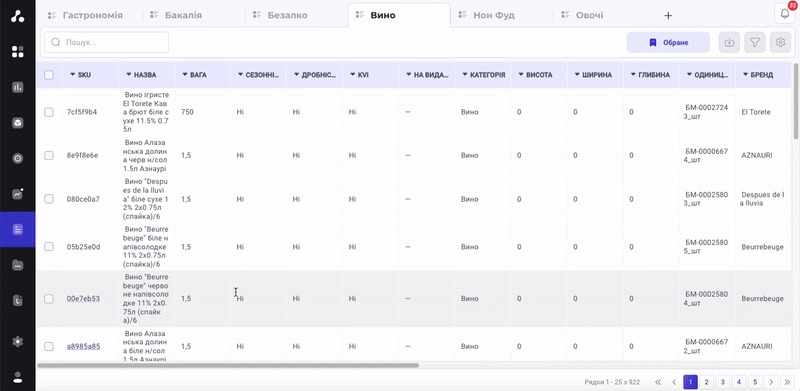Select the Вино tab
Viewport: 800px width, 391px height.
click(x=399, y=15)
